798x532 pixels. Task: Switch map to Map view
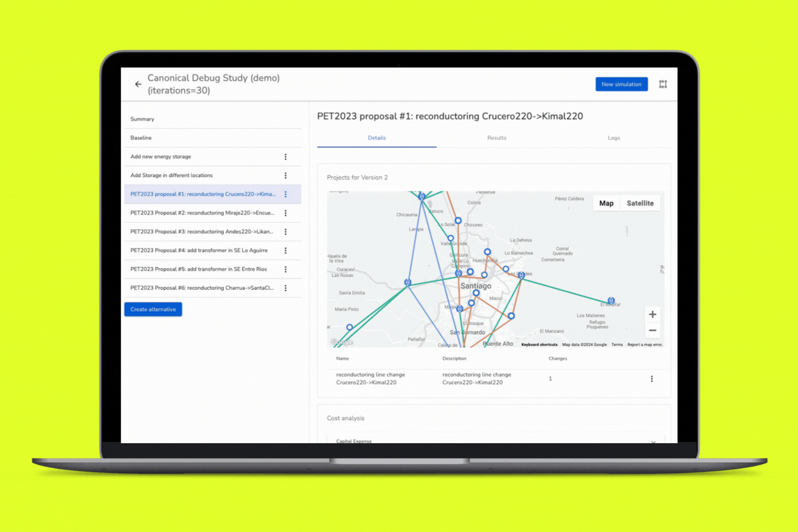pos(606,203)
